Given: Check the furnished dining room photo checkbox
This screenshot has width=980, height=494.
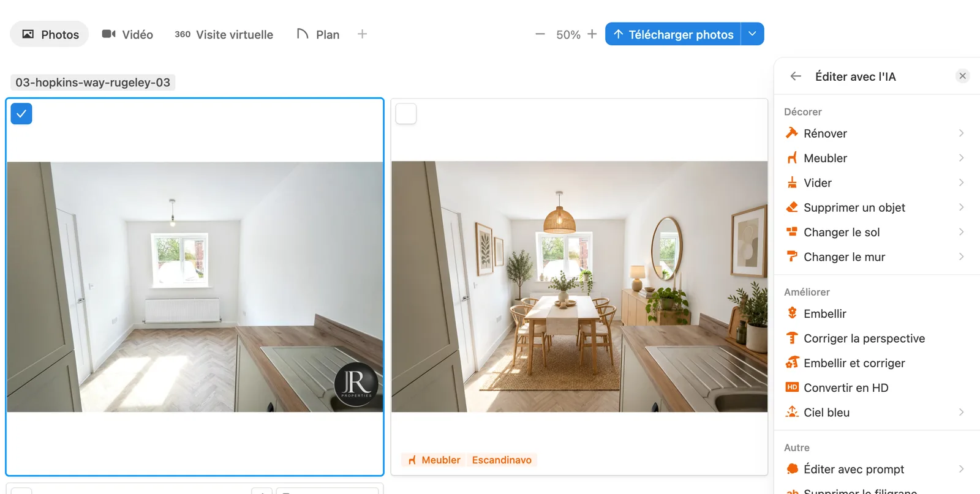Looking at the screenshot, I should pos(406,114).
